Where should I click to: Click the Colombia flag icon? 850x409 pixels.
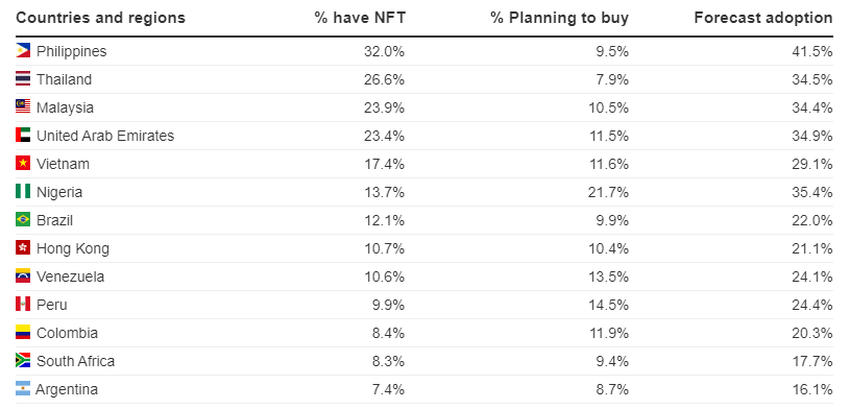[x=23, y=332]
